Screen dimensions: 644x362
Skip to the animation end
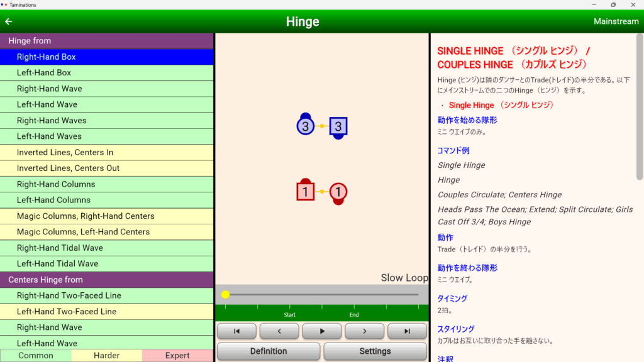[407, 331]
